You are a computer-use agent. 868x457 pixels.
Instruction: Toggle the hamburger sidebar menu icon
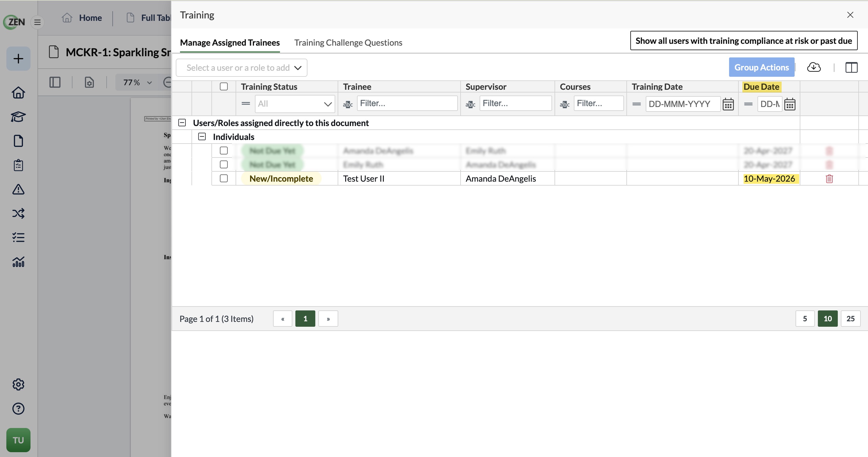37,22
